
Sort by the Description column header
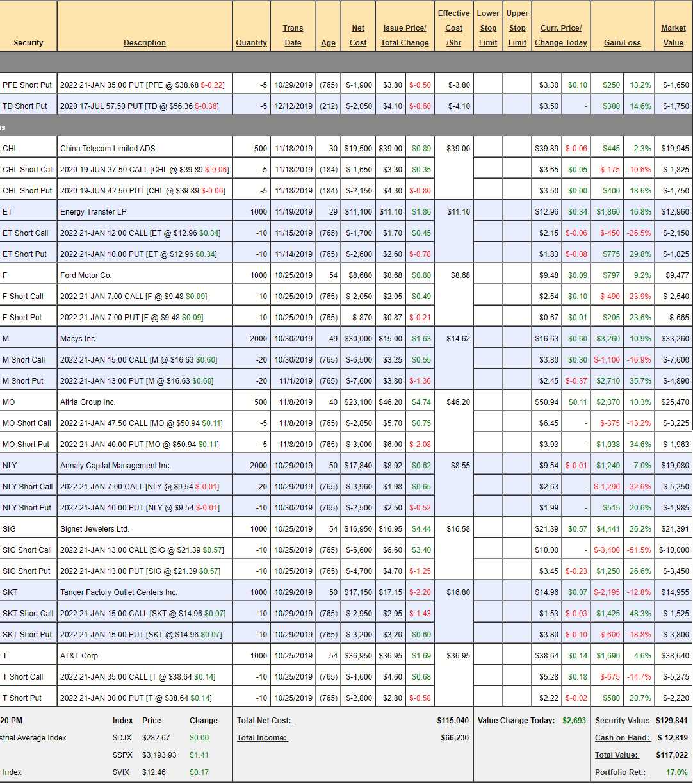tap(144, 43)
